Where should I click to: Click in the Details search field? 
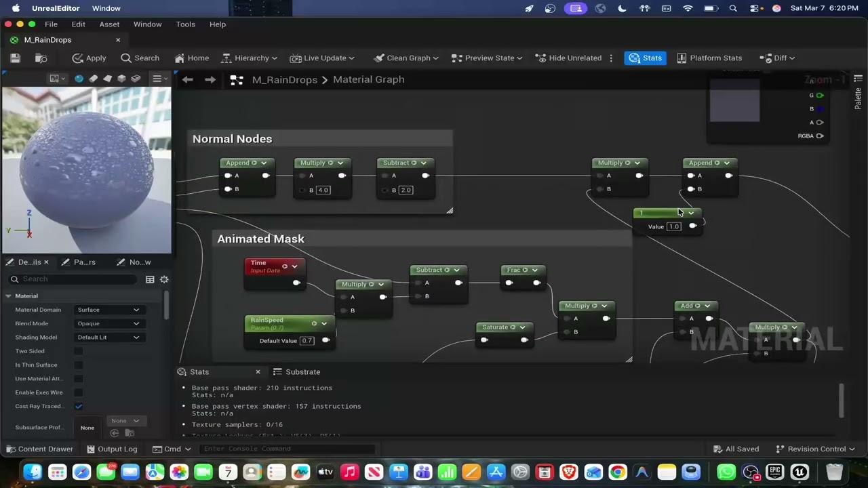click(x=73, y=279)
